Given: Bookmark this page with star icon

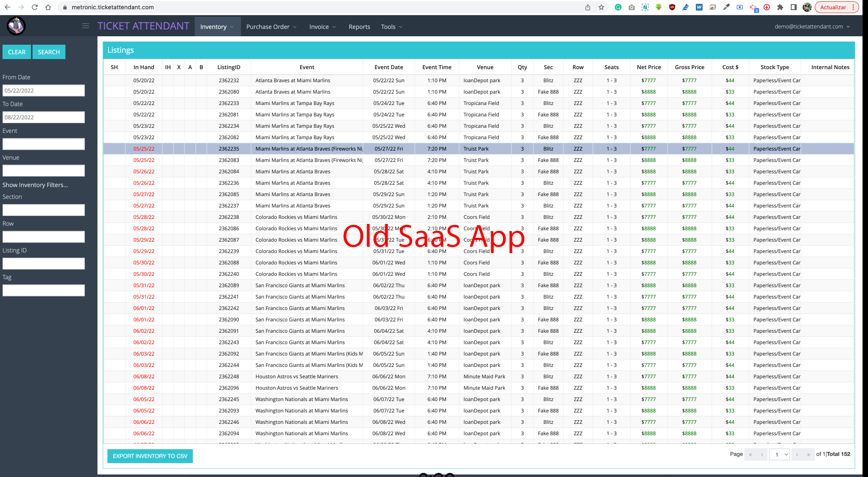Looking at the screenshot, I should (601, 7).
